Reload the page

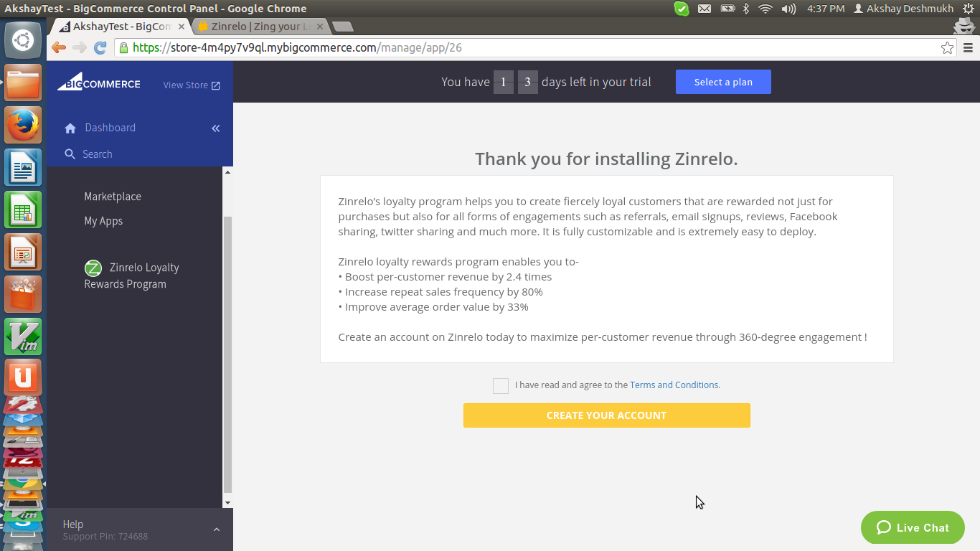pyautogui.click(x=100, y=48)
